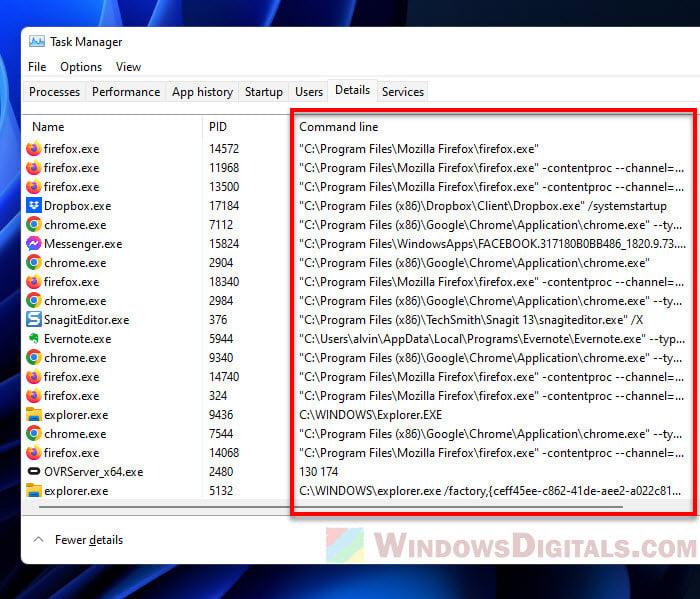This screenshot has width=700, height=599.
Task: Click the Dropbox /systemstartup command line
Action: click(483, 206)
